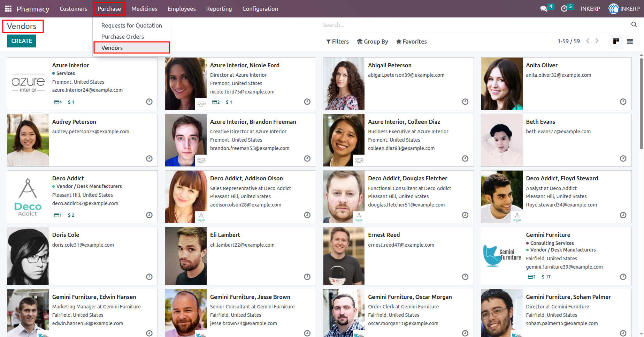Go to next page arrow
Viewport: 644px width, 337px height.
click(597, 41)
